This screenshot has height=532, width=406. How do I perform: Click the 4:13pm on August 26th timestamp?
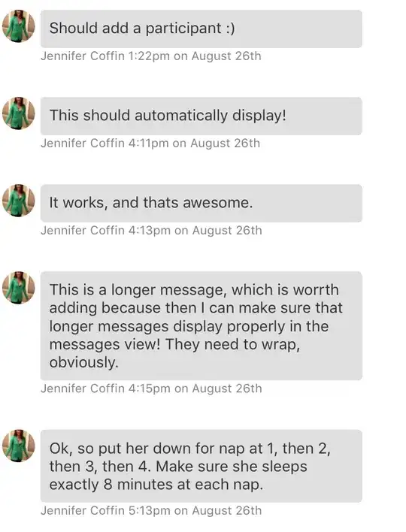tap(195, 231)
